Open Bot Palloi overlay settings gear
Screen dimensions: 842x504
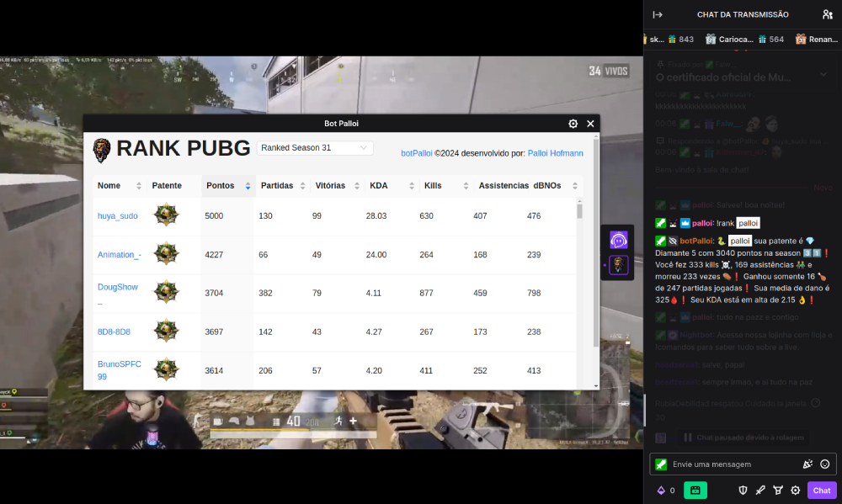(573, 124)
